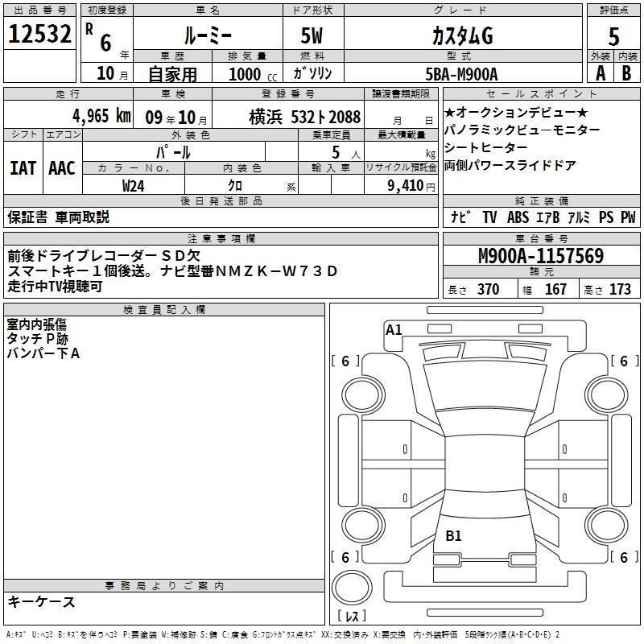
Task: Select the interior grade B cell
Action: (627, 74)
